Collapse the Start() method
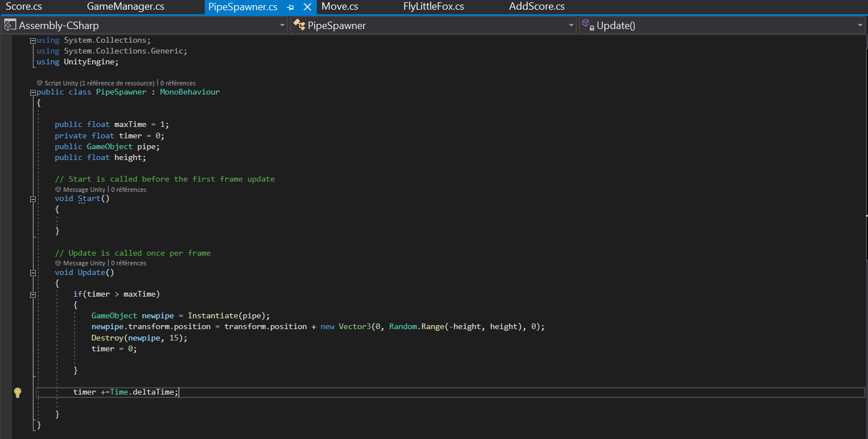Screen dimensions: 868x439 pyautogui.click(x=32, y=199)
